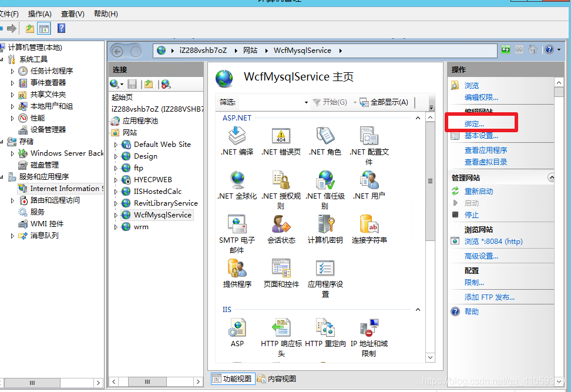Open the SMTP 电子邮件 icon

237,224
